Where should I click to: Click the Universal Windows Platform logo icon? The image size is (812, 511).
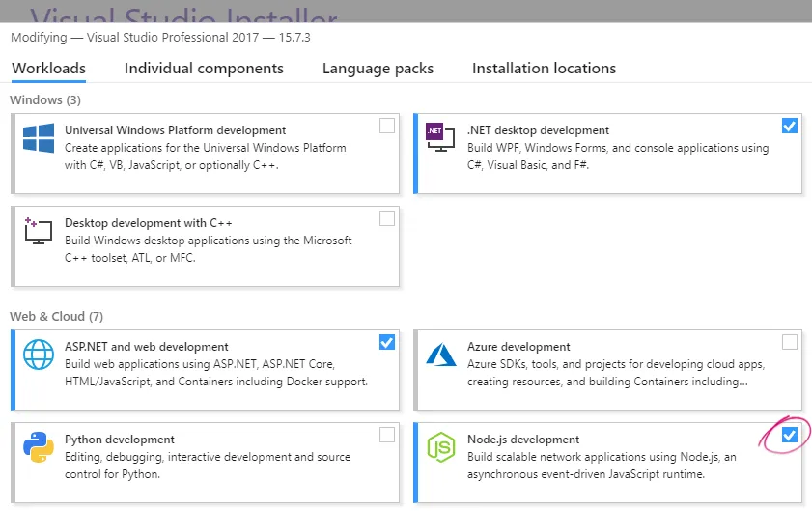coord(39,138)
